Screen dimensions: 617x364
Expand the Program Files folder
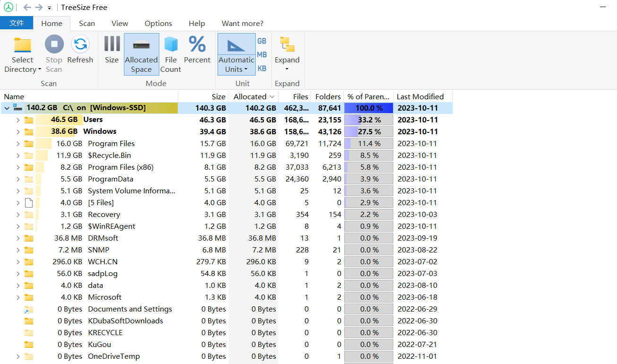point(18,144)
